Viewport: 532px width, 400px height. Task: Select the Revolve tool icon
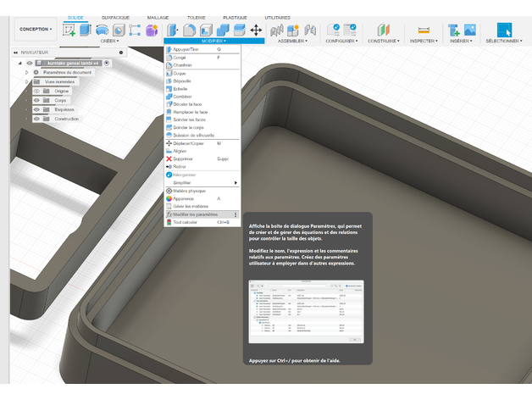coord(102,30)
